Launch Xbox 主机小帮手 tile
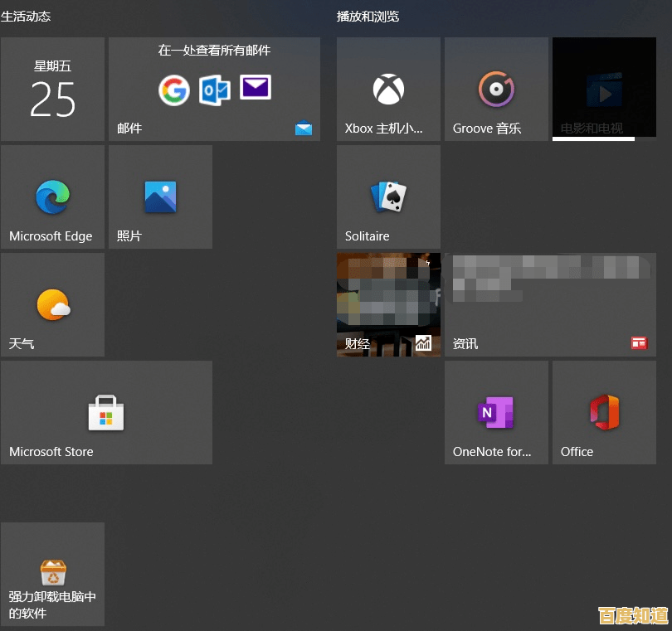The image size is (672, 631). [x=388, y=90]
